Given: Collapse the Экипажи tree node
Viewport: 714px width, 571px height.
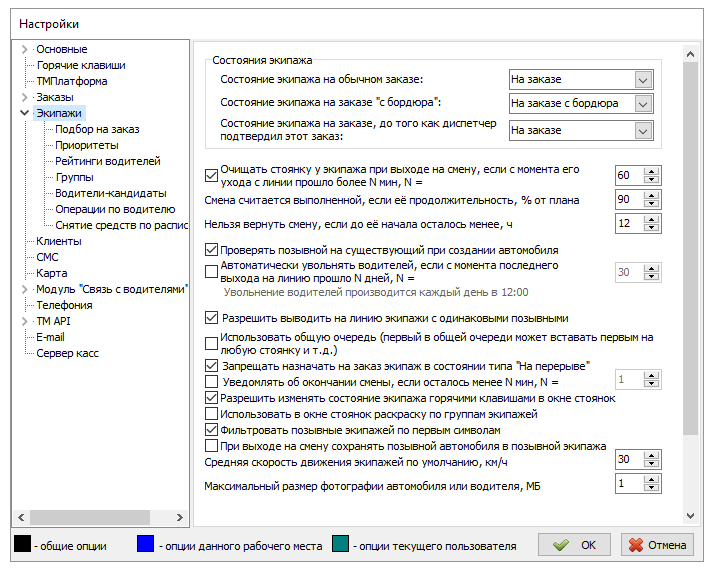Looking at the screenshot, I should [x=24, y=113].
